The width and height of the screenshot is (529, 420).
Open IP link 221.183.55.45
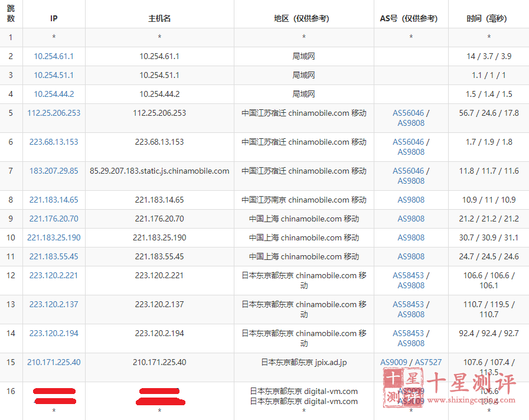click(54, 257)
